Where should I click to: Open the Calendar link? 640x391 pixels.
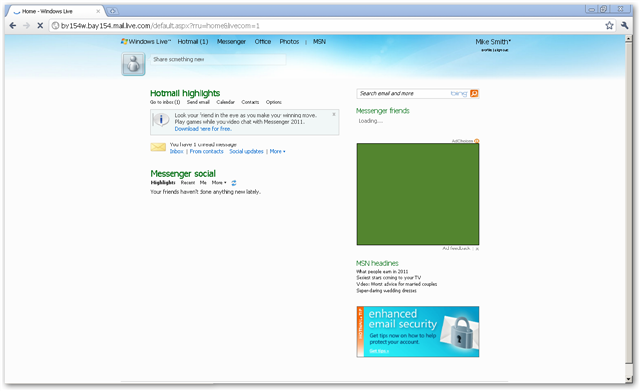pyautogui.click(x=225, y=102)
